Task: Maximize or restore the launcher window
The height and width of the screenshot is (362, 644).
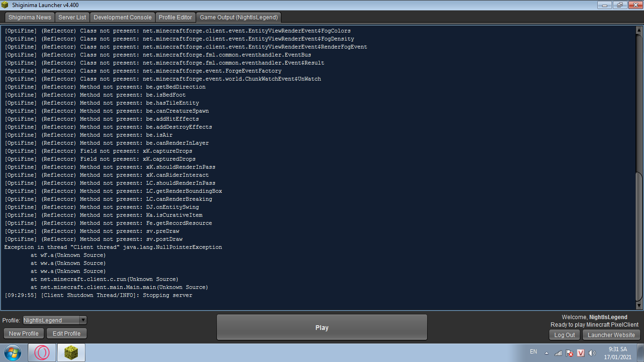Action: click(619, 5)
